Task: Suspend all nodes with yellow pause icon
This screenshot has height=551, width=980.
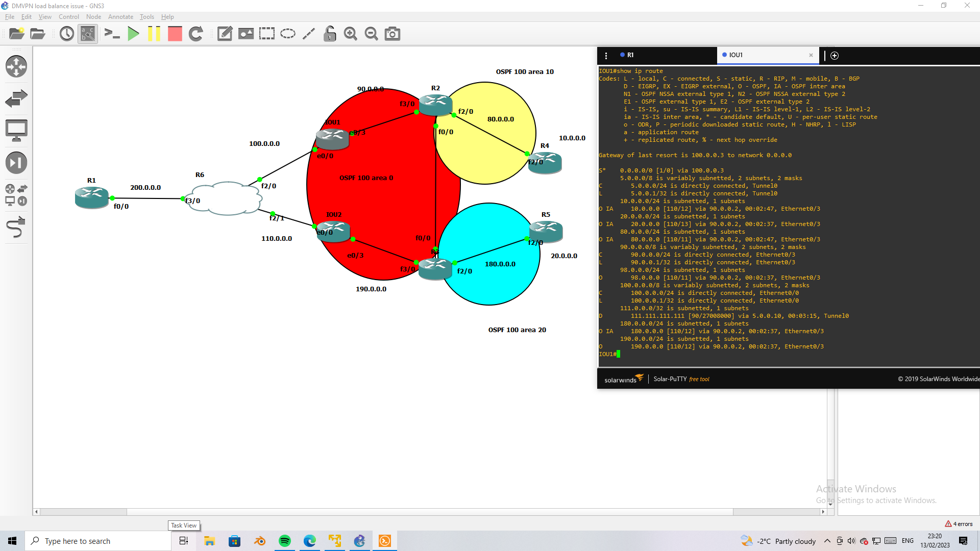Action: pos(155,34)
